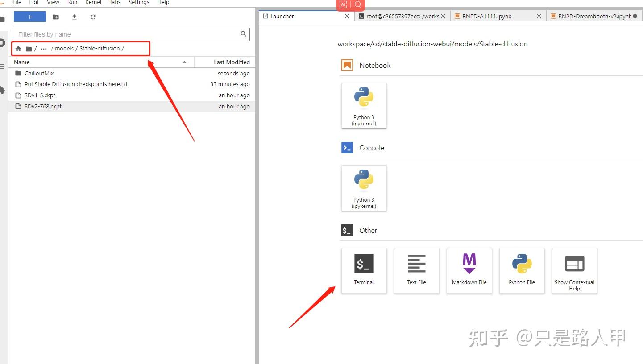Viewport: 643px width, 364px height.
Task: Click the file icon beside SDv2-768.ckpt
Action: pos(18,106)
